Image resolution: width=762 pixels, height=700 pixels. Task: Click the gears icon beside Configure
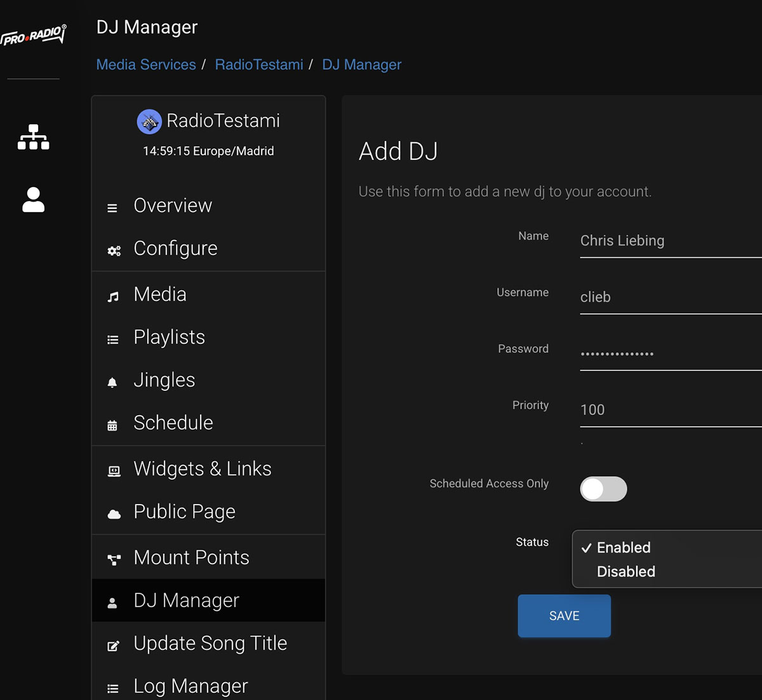click(114, 251)
